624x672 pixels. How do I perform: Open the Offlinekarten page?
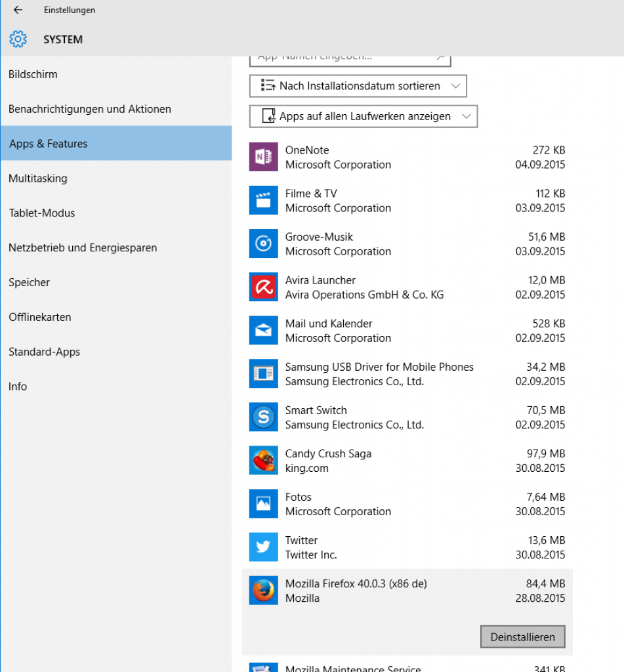pos(115,317)
